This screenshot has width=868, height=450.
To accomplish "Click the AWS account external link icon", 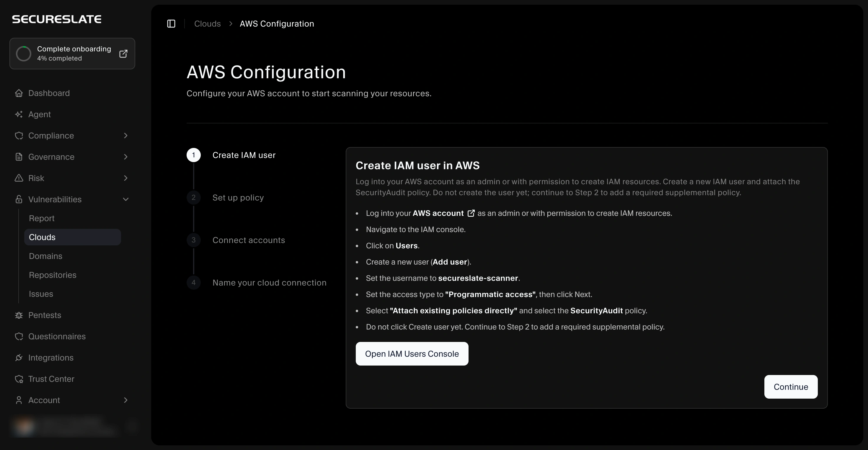I will (471, 213).
